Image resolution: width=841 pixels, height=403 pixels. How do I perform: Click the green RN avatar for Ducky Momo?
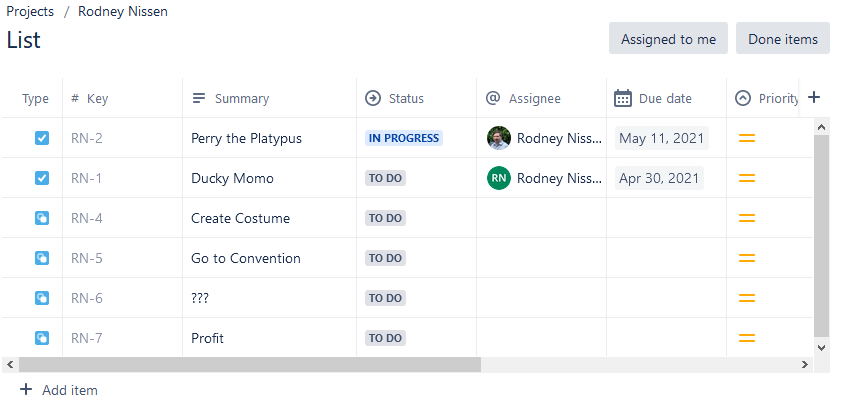[499, 178]
